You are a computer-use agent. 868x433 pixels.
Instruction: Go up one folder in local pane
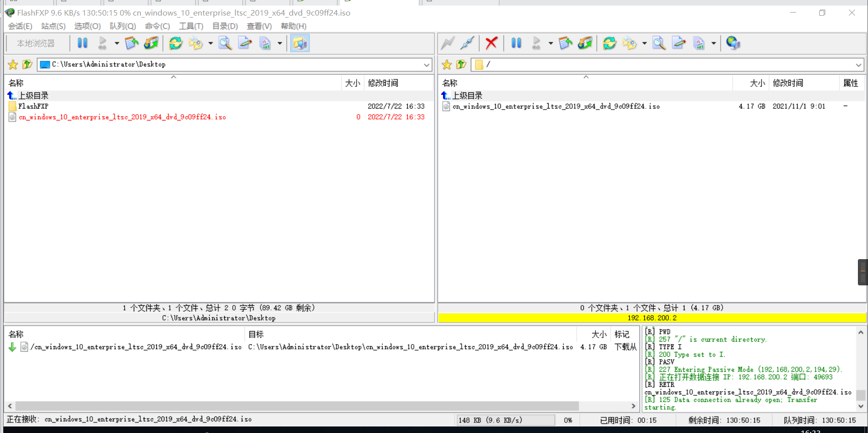(28, 64)
